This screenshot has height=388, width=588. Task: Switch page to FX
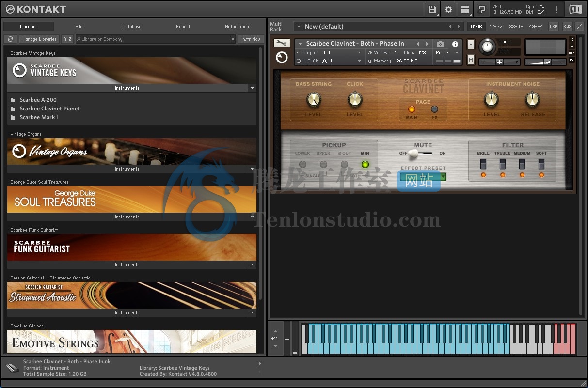coord(434,109)
